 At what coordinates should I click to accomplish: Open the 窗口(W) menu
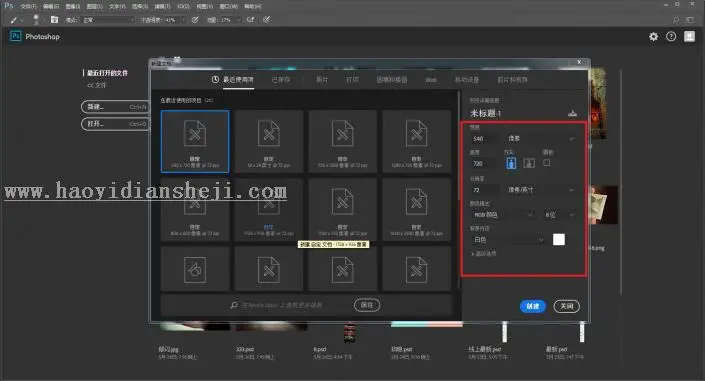228,6
